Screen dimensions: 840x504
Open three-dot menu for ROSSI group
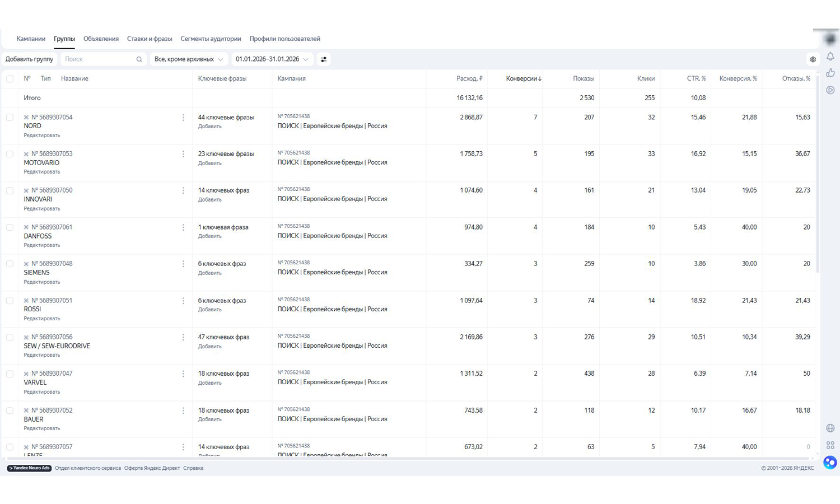click(183, 301)
